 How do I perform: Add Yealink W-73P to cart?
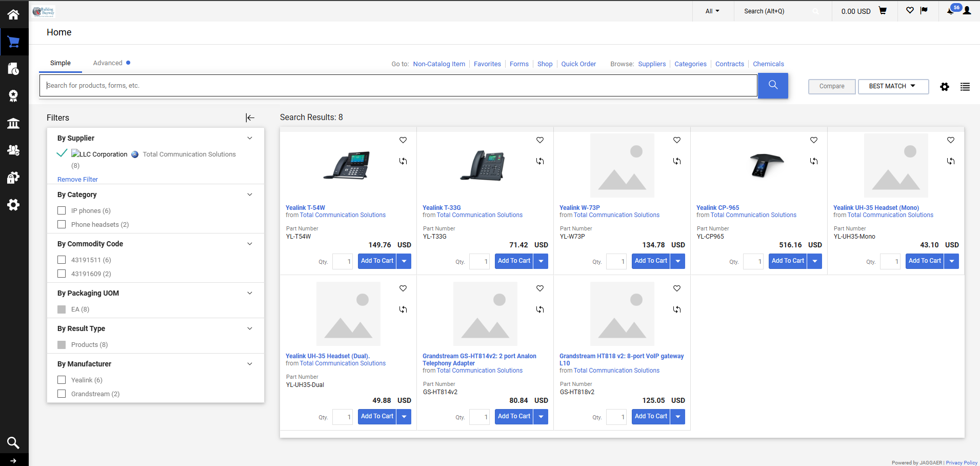click(651, 261)
